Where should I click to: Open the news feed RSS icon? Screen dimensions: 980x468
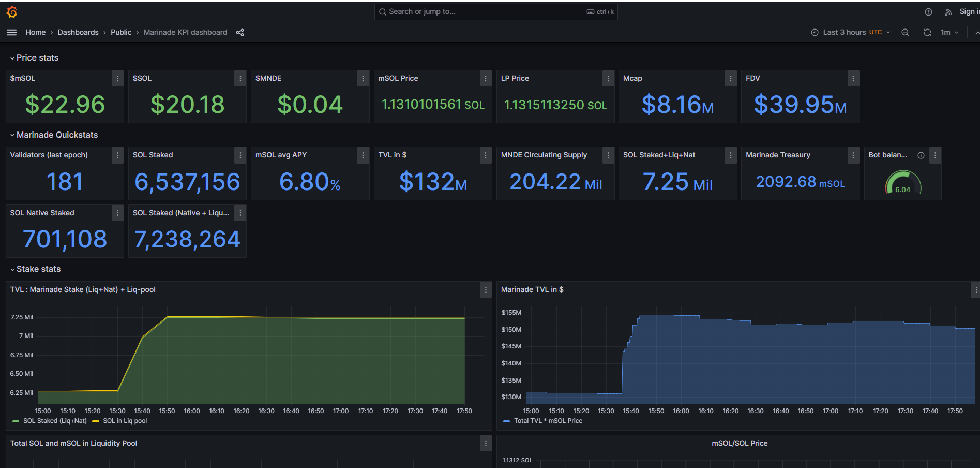coord(948,12)
